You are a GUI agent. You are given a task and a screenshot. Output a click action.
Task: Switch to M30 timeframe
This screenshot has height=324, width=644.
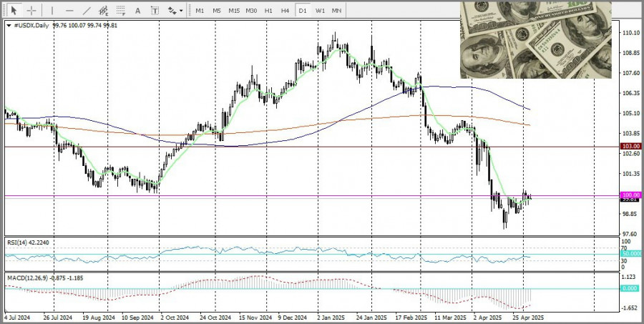251,11
